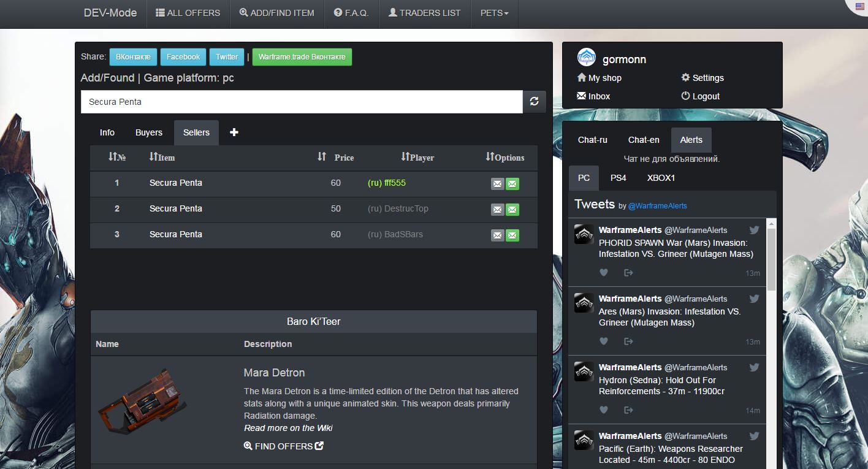Screen dimensions: 868x469
Task: Like the PHORID SPAWN War tweet
Action: coord(604,273)
